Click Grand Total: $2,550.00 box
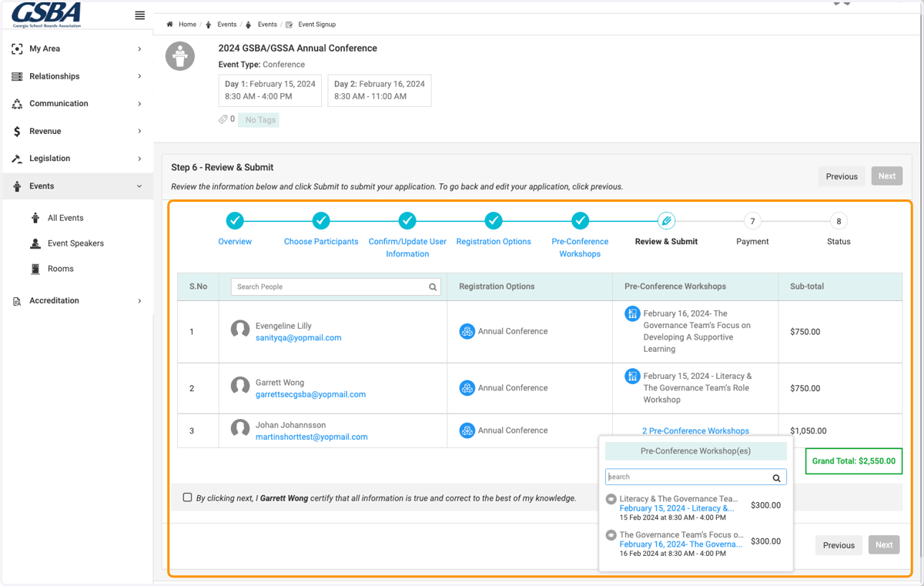 coord(854,461)
